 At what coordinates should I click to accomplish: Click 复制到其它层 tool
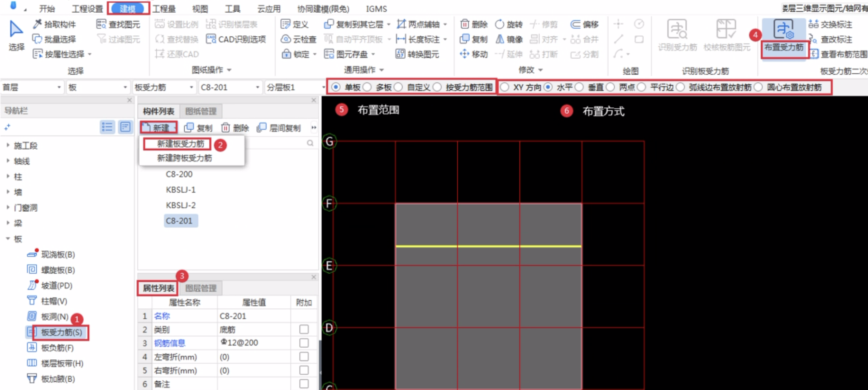[x=357, y=24]
